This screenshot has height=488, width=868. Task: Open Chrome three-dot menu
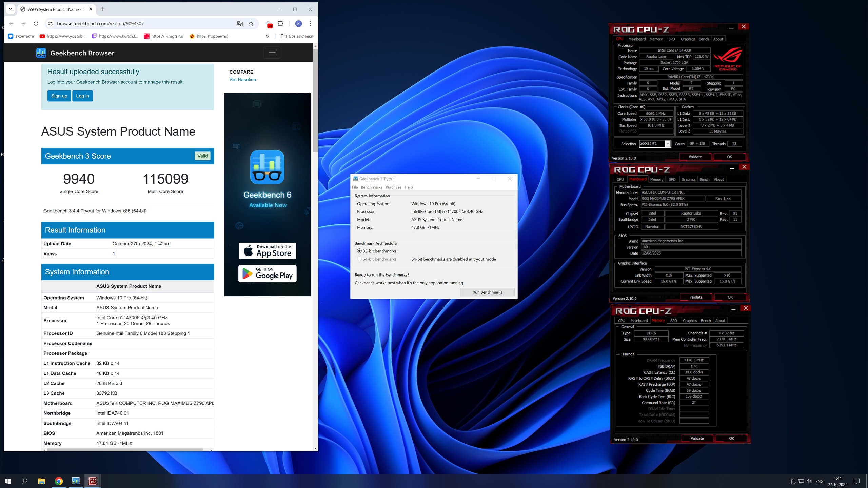[x=311, y=24]
